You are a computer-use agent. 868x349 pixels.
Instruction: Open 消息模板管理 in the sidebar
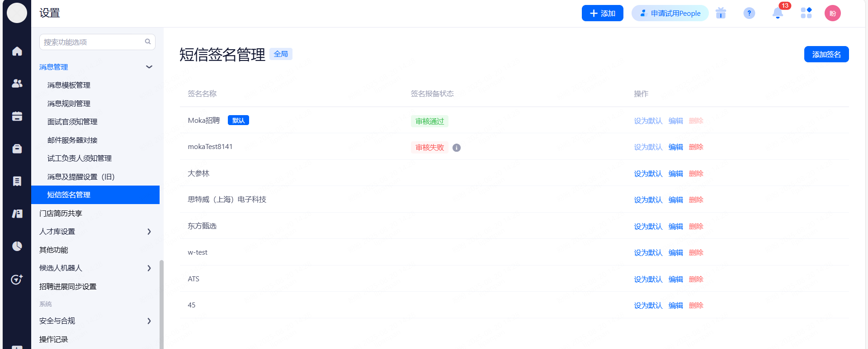(69, 85)
